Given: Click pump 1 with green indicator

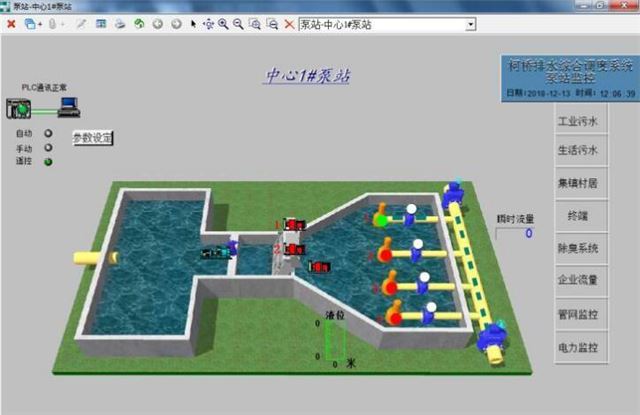Looking at the screenshot, I should [380, 216].
